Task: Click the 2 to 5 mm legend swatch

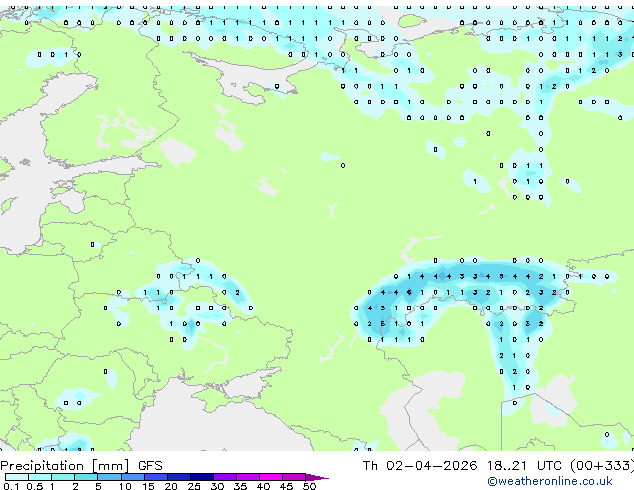Action: [x=86, y=477]
